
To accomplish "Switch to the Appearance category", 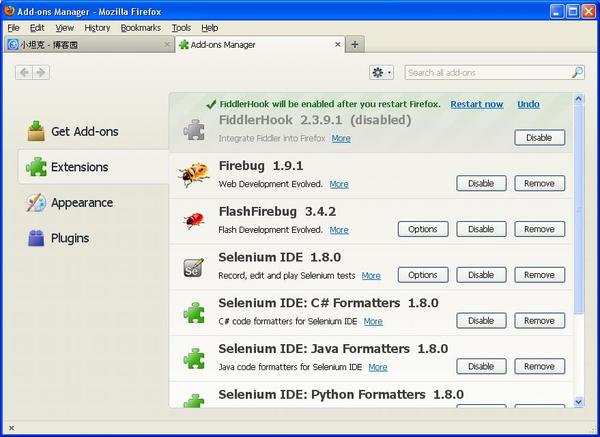I will (x=81, y=203).
